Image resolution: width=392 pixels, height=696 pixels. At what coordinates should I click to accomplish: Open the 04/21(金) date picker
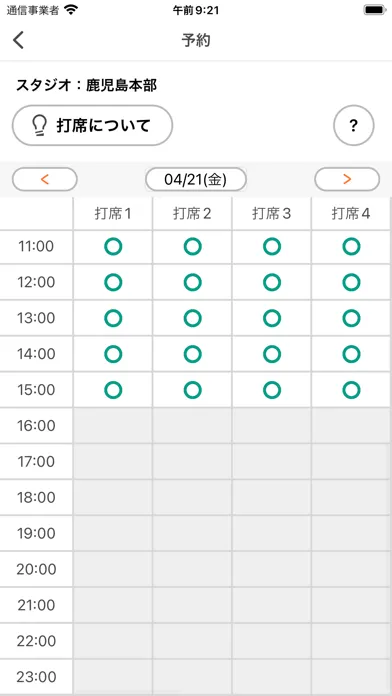196,179
